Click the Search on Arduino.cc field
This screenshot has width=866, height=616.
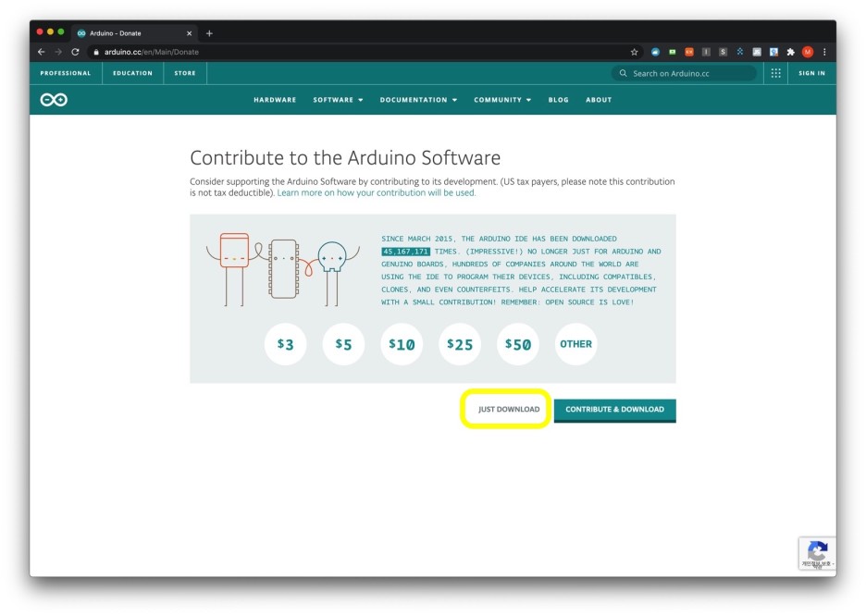click(x=684, y=73)
